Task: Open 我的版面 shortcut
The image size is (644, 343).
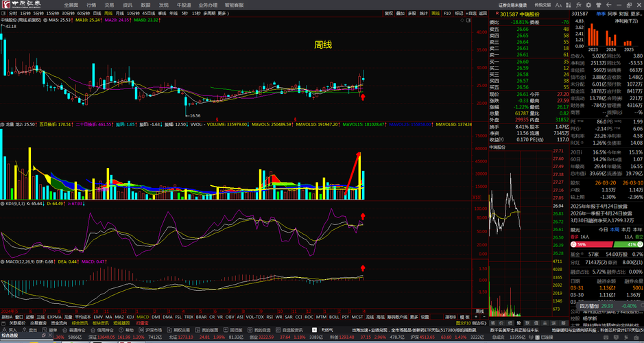Action: (x=206, y=330)
